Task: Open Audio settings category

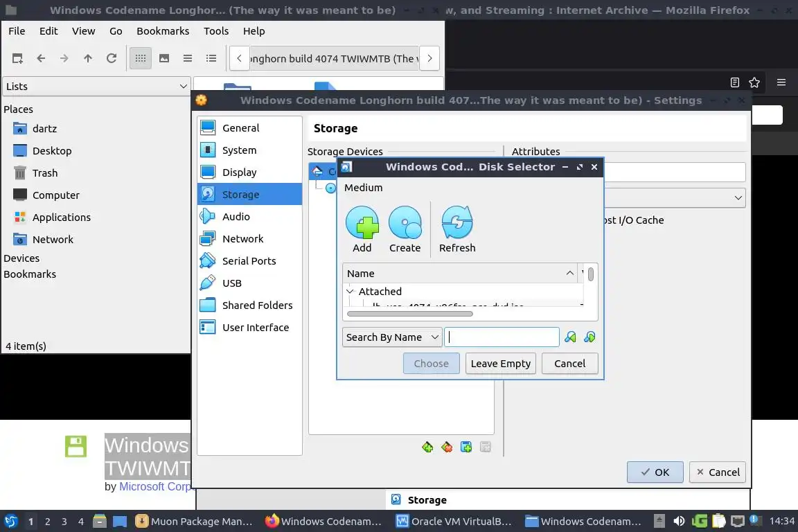Action: click(249, 216)
